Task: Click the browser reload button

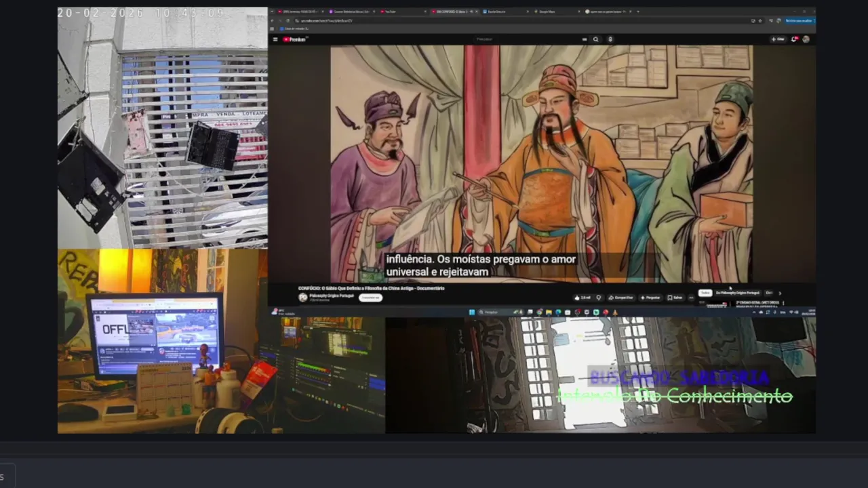Action: [288, 21]
